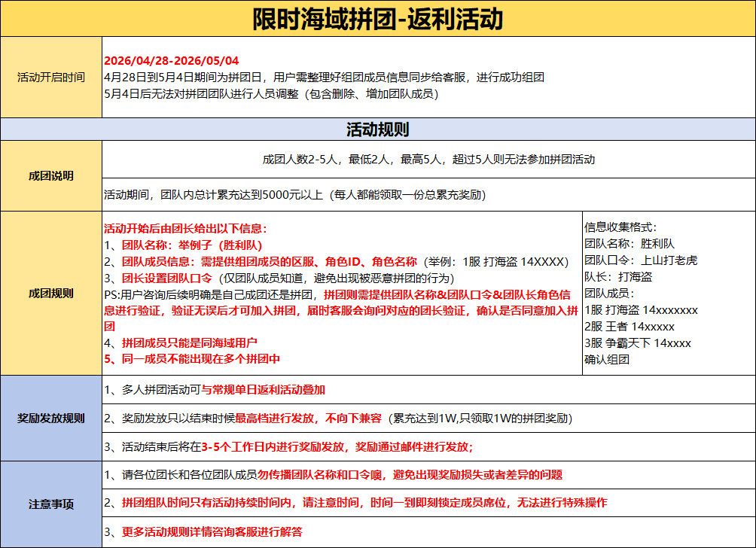Image resolution: width=756 pixels, height=548 pixels.
Task: Click the red date range 2026/04/28-2026/05/04
Action: click(x=171, y=61)
